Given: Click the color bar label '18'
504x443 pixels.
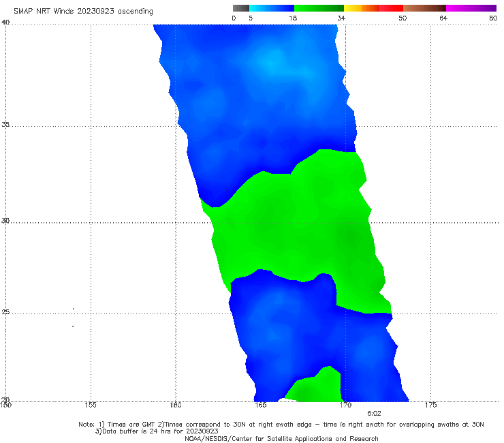Looking at the screenshot, I should pyautogui.click(x=293, y=18).
